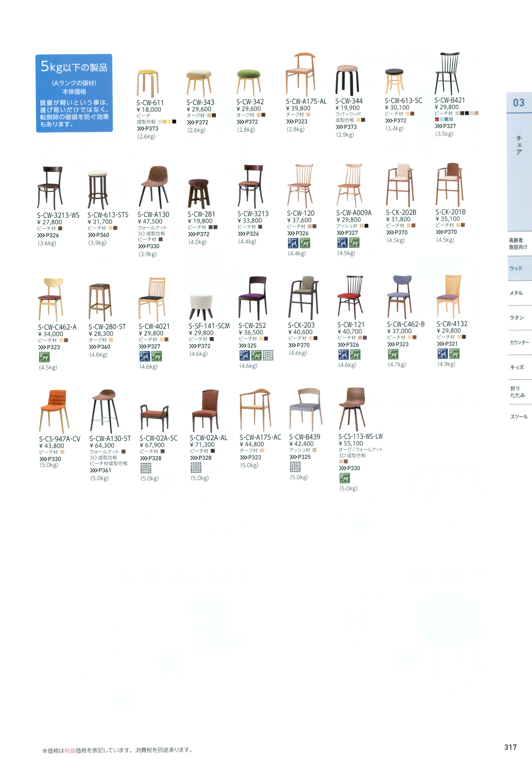Follow the P330 page link under S·CW-A130

coord(149,246)
